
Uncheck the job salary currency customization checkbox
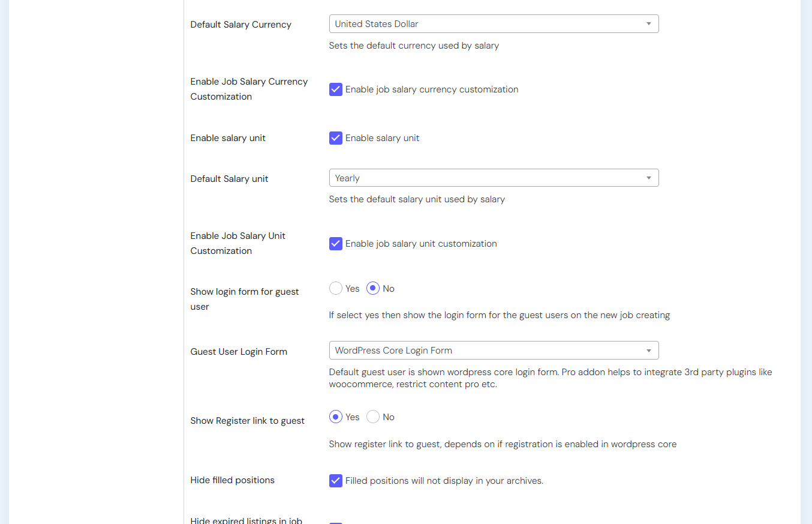pyautogui.click(x=336, y=89)
